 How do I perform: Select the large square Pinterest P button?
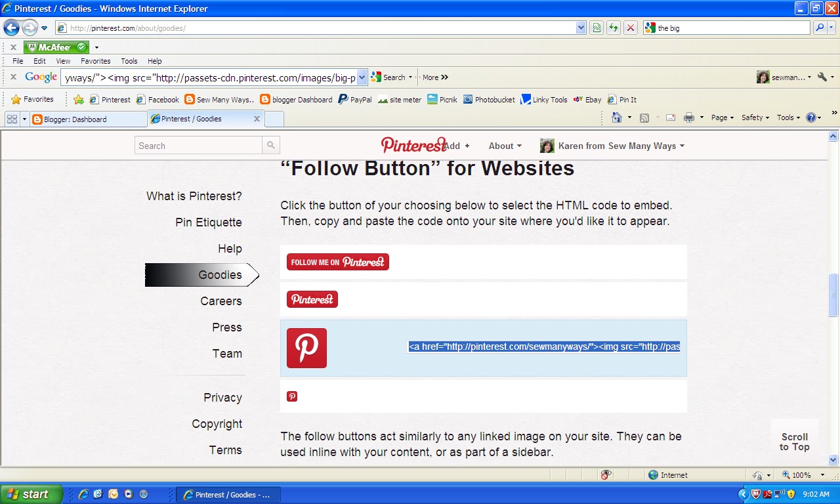coord(306,348)
